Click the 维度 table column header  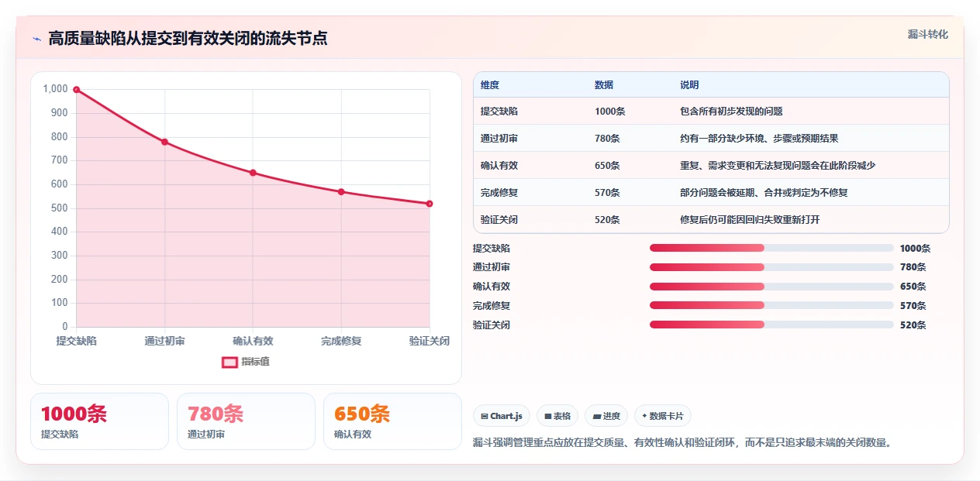490,84
